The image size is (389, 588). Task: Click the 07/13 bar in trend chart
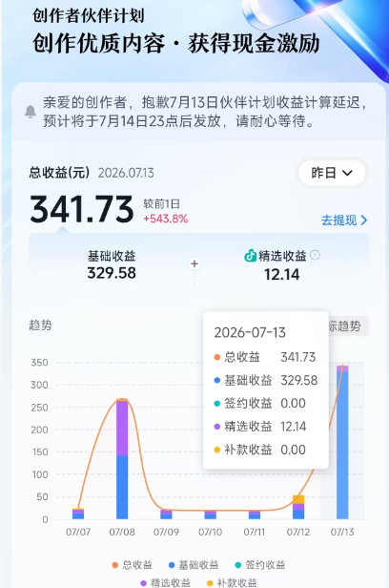[x=342, y=442]
